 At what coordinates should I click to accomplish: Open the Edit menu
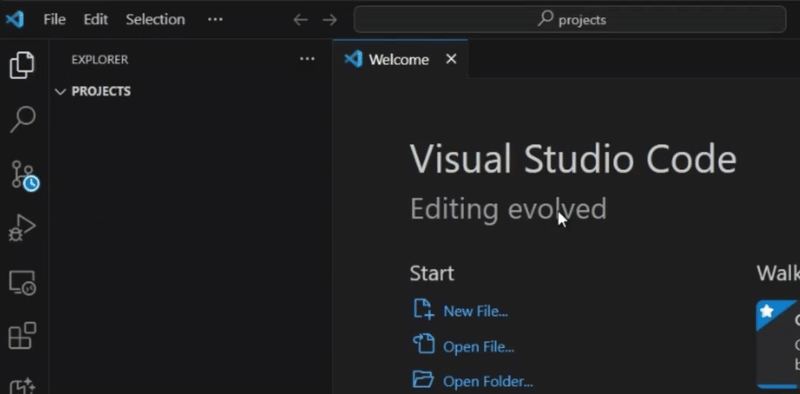coord(96,19)
